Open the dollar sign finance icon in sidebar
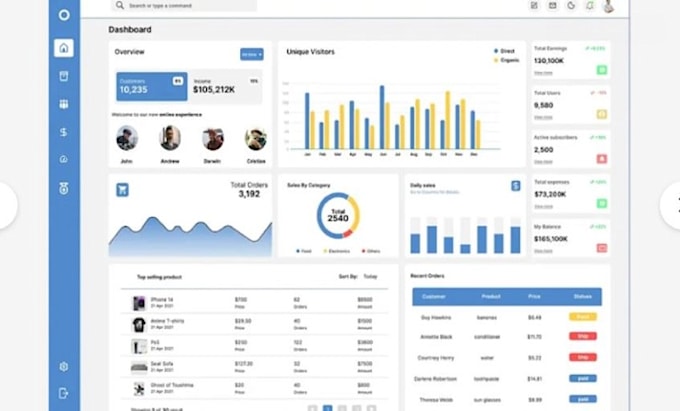The width and height of the screenshot is (680, 411). pos(64,132)
